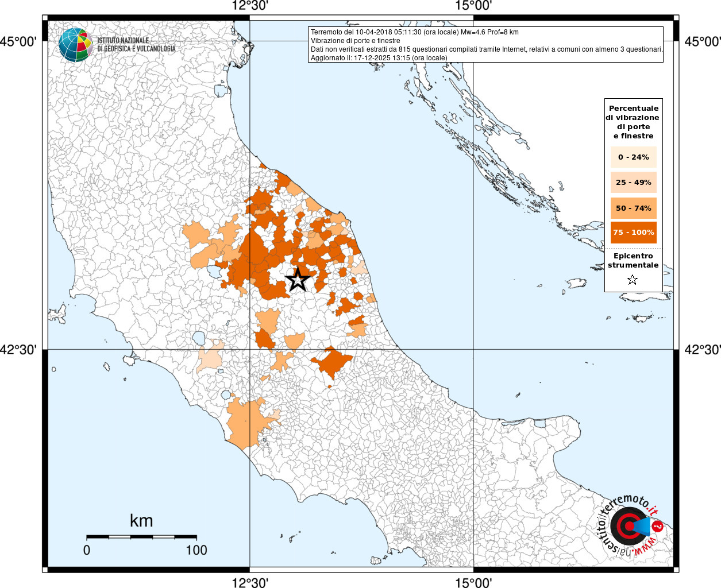Click the epicenter star on the map

click(298, 280)
